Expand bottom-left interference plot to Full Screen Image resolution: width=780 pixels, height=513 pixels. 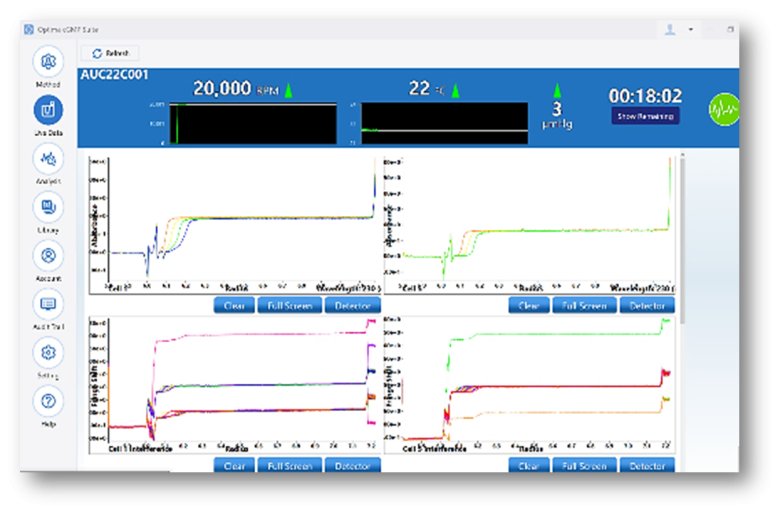(x=286, y=466)
